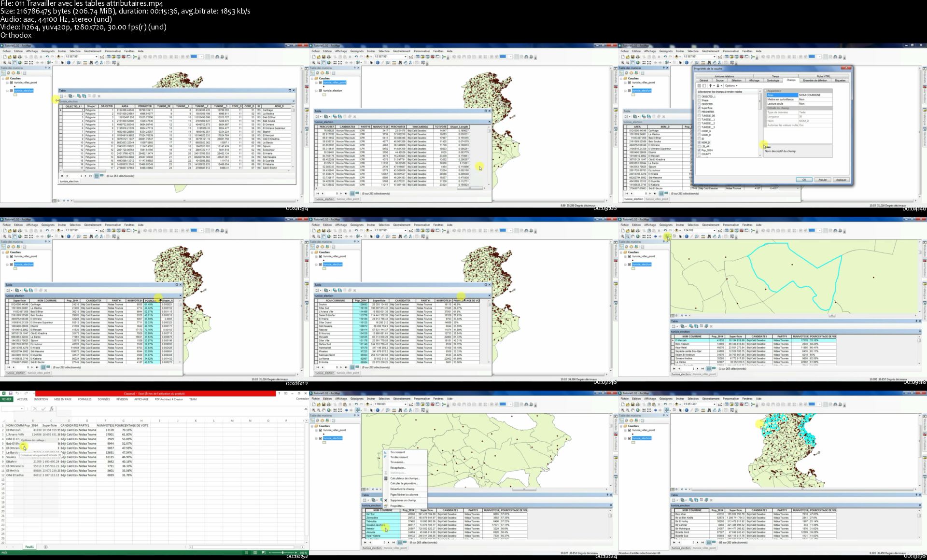927x560 pixels.
Task: Click the fx Insert Function icon in Excel
Action: 51,409
